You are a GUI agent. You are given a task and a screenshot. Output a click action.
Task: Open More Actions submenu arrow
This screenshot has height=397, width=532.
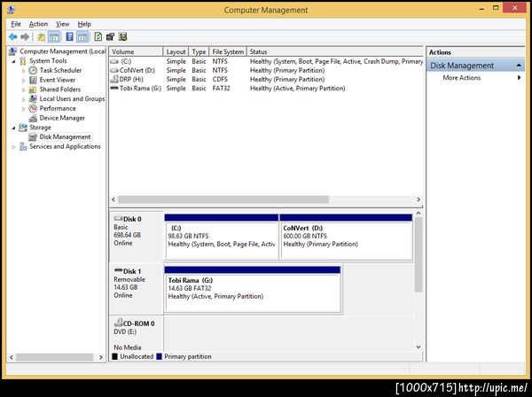[x=519, y=78]
